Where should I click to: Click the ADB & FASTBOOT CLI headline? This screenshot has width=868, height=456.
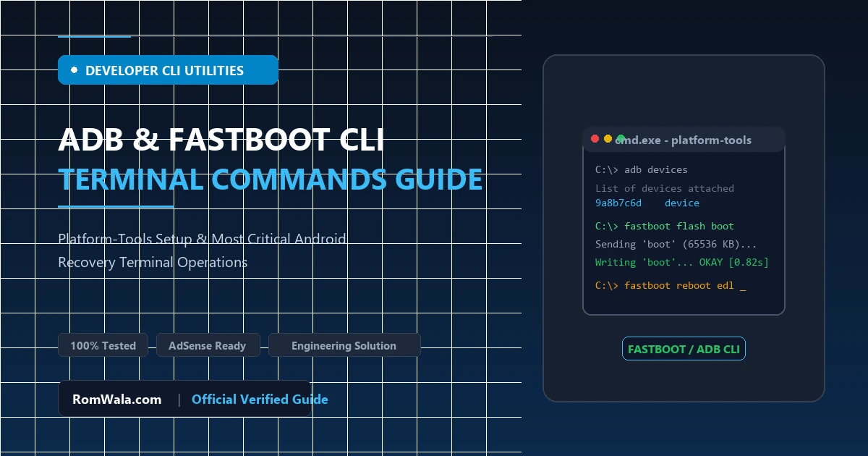221,140
